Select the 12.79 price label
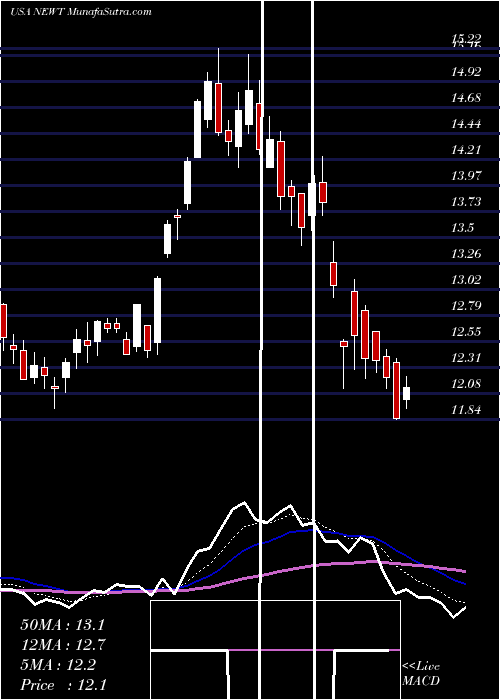 (466, 305)
